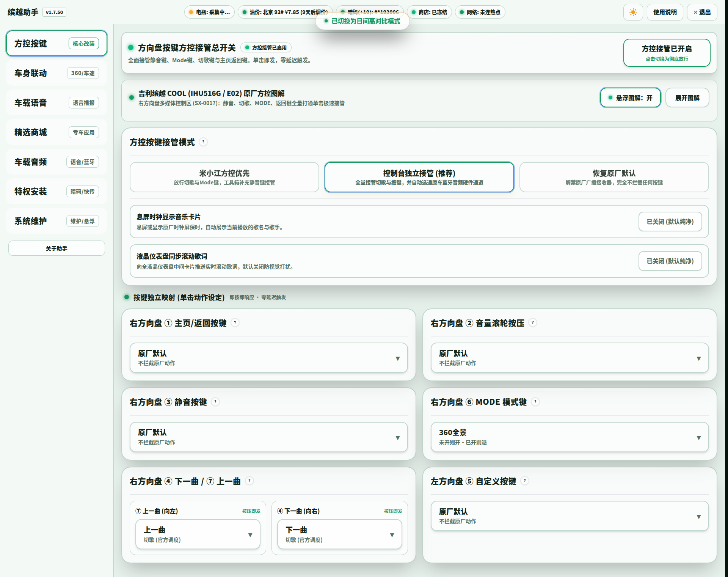Viewport: 728px width, 577px height.
Task: Open 左方向盘 自定义按键 dropdown
Action: pyautogui.click(x=570, y=516)
